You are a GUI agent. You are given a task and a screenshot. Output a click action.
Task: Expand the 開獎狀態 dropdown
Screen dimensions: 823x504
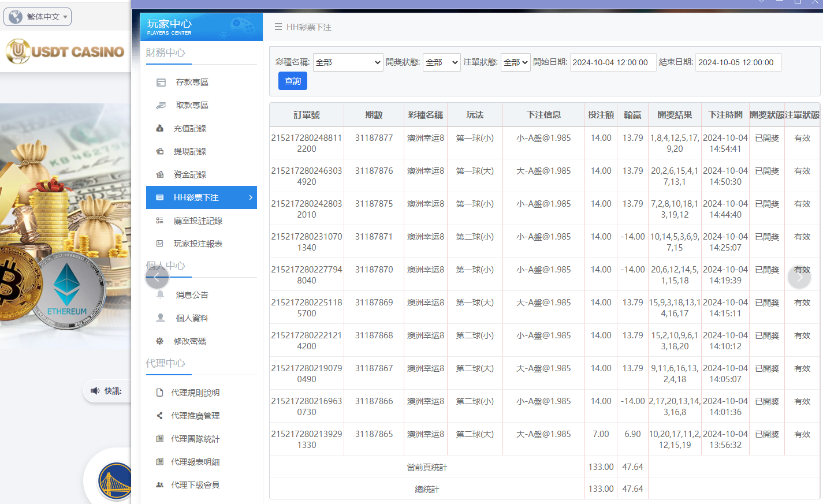pyautogui.click(x=441, y=62)
